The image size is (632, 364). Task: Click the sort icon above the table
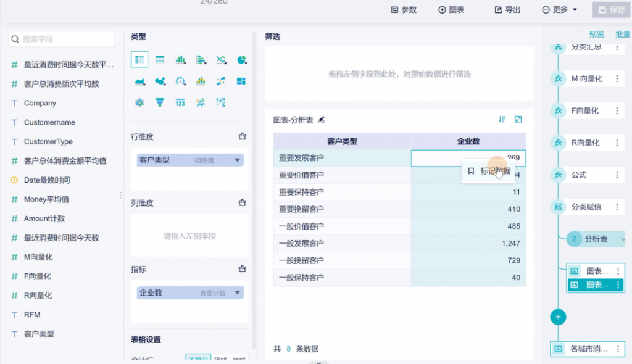[502, 120]
